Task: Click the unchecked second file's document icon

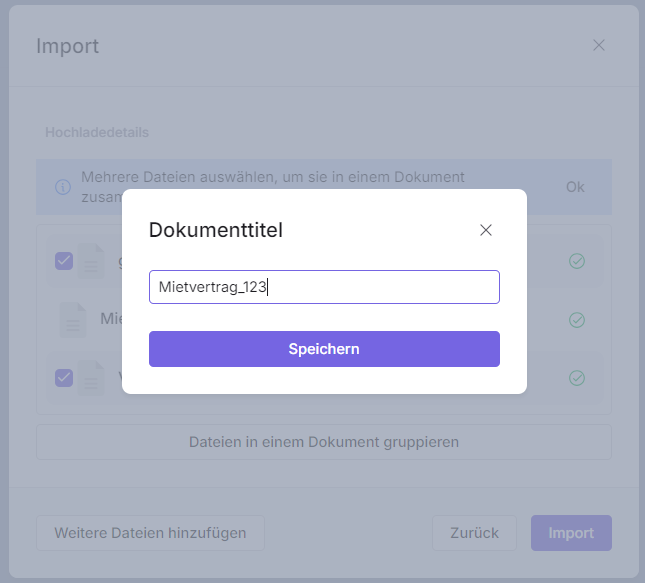Action: point(72,320)
